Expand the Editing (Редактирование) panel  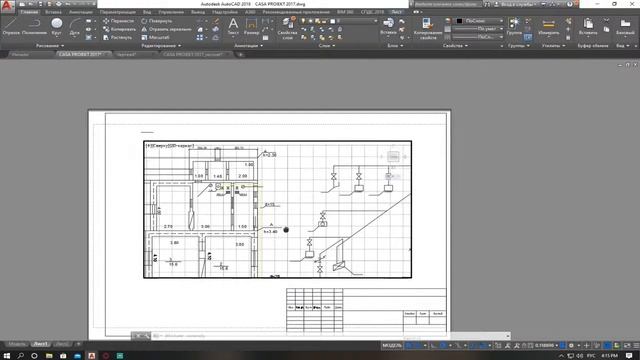(161, 46)
